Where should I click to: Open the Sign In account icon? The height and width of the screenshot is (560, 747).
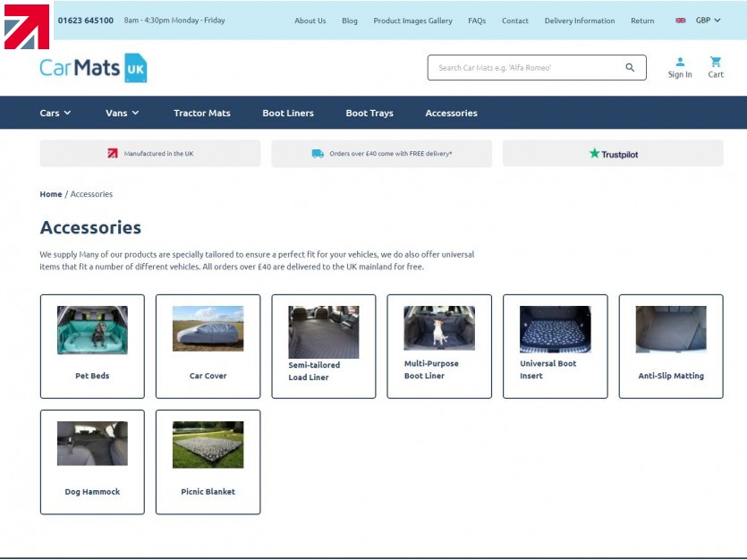coord(680,63)
